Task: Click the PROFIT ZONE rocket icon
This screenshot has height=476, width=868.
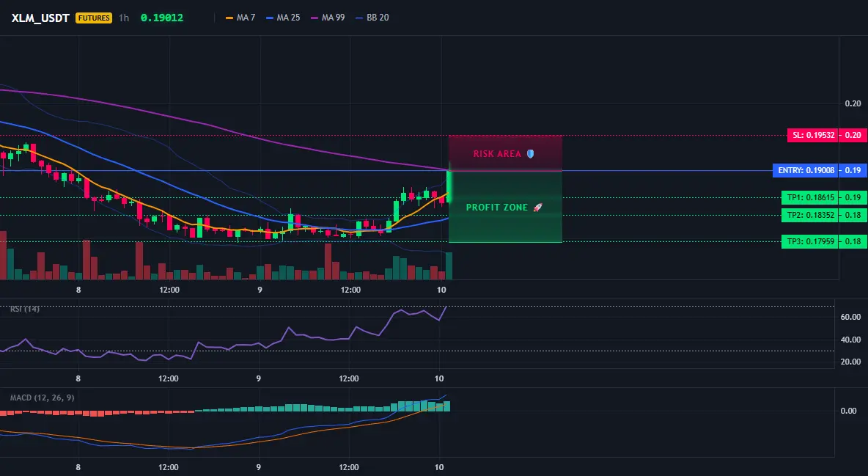Action: [537, 208]
